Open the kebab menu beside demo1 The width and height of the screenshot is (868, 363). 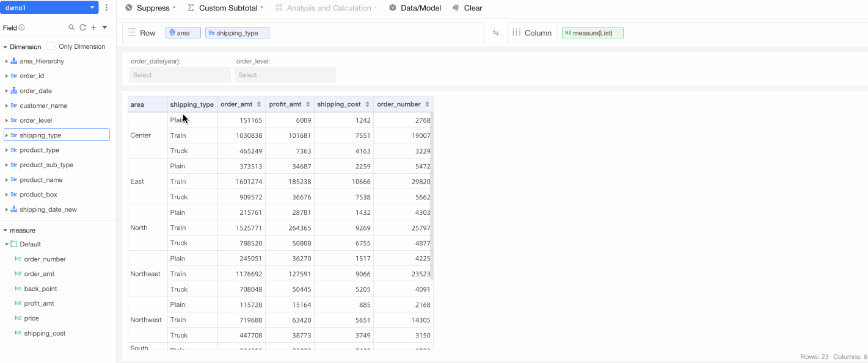pyautogui.click(x=107, y=8)
